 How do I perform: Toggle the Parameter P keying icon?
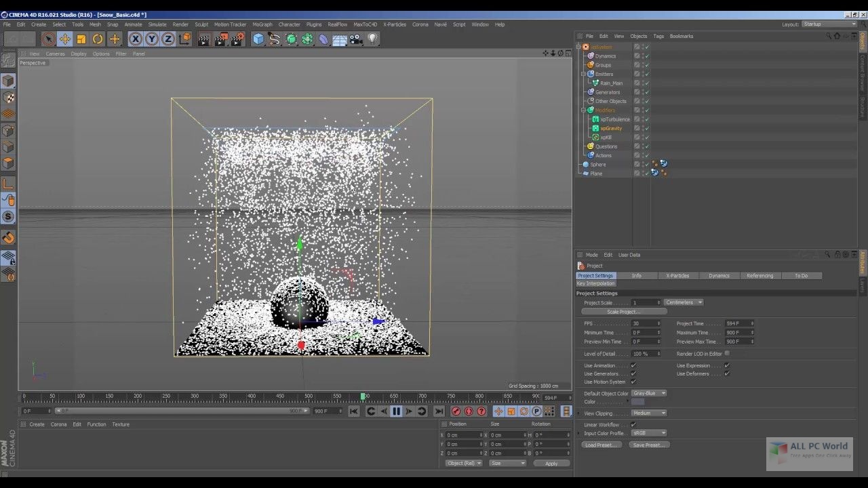point(536,411)
